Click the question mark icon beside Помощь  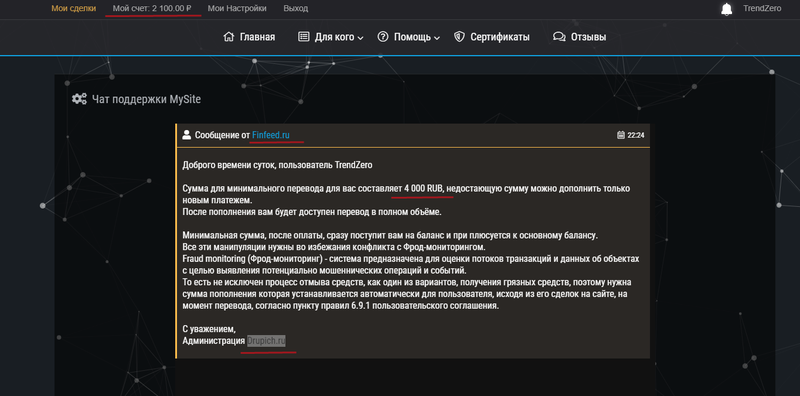pos(383,37)
